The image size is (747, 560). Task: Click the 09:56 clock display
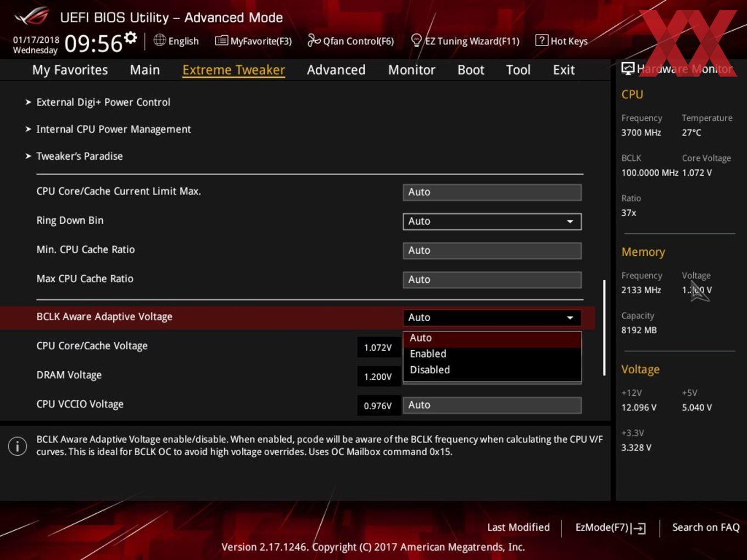pyautogui.click(x=93, y=43)
